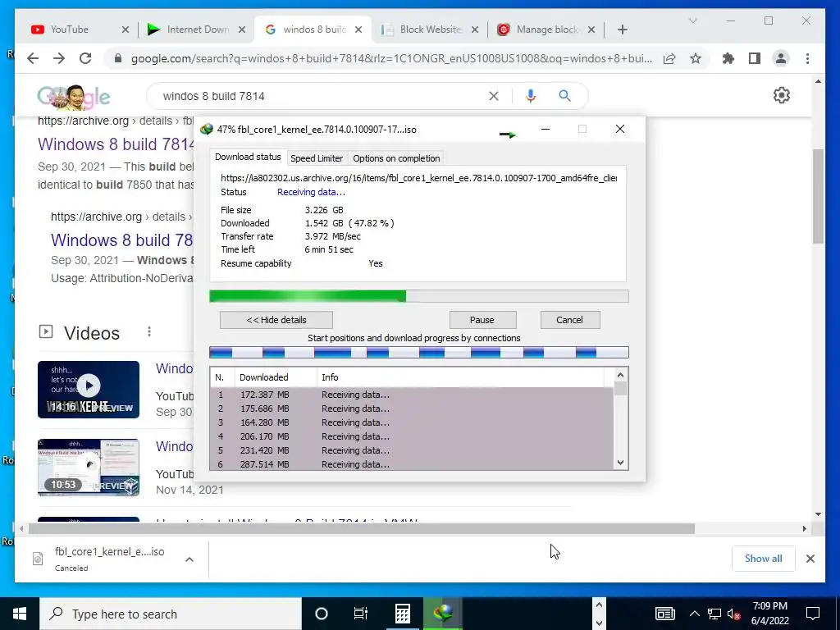Play second video thumbnail 10:53

(89, 467)
